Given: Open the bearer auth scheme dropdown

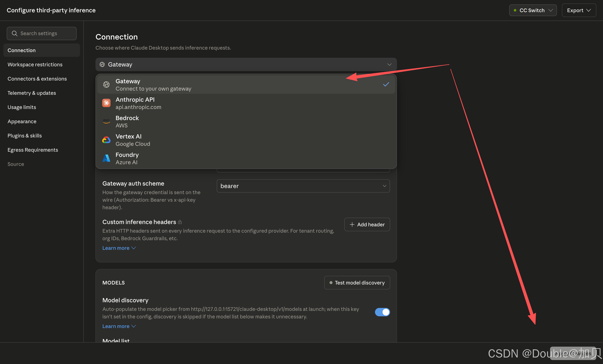Looking at the screenshot, I should (303, 186).
